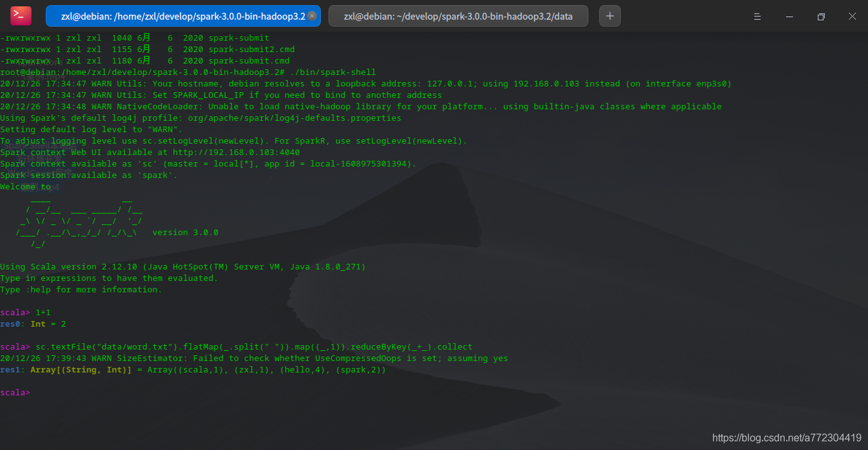
Task: Click the './bin/spark-shell' command text
Action: click(332, 72)
